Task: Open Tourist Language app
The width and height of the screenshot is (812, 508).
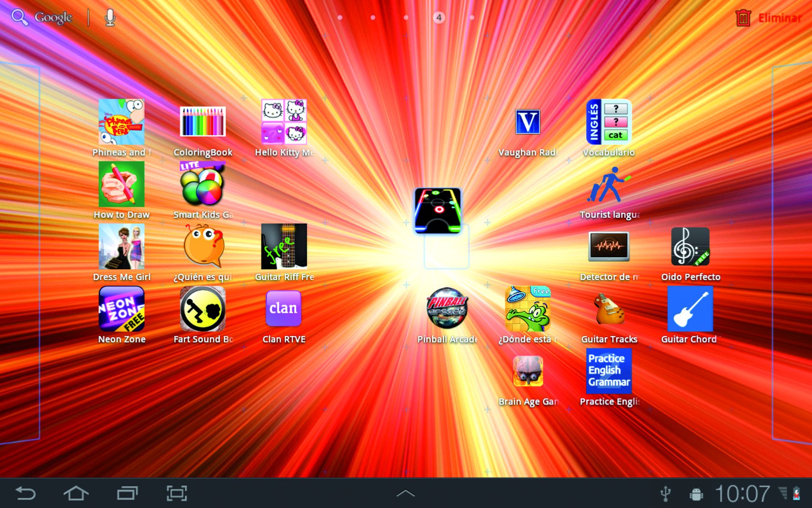Action: click(x=609, y=185)
